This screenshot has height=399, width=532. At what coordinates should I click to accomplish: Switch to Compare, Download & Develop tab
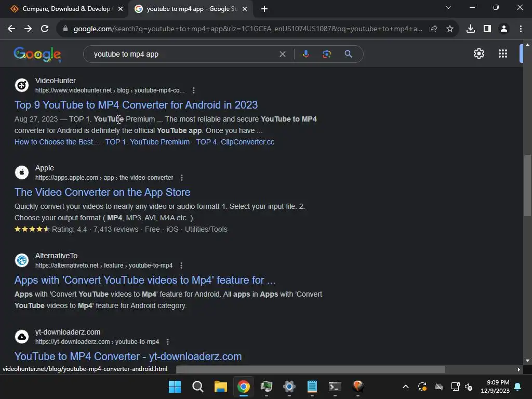[66, 9]
